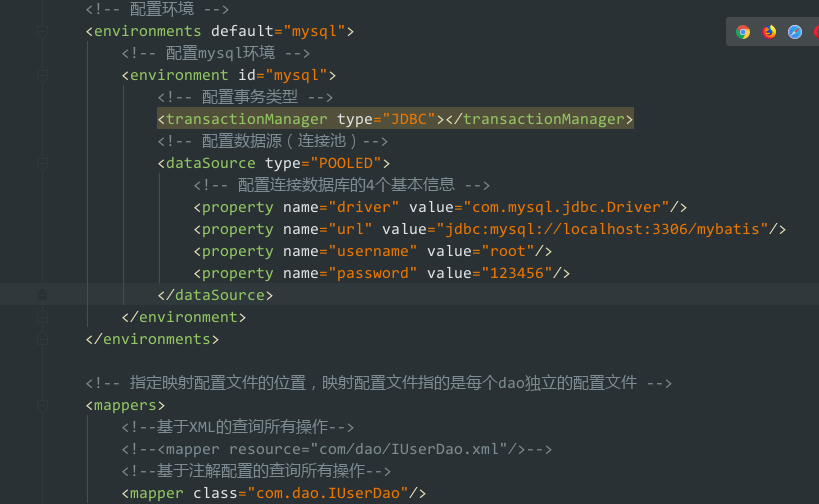Screen dimensions: 819x504
Task: Click the closing </environments> tag text
Action: point(152,339)
